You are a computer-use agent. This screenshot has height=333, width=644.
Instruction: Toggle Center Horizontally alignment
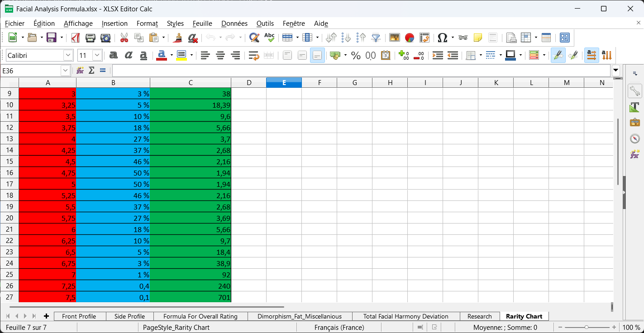click(x=220, y=55)
